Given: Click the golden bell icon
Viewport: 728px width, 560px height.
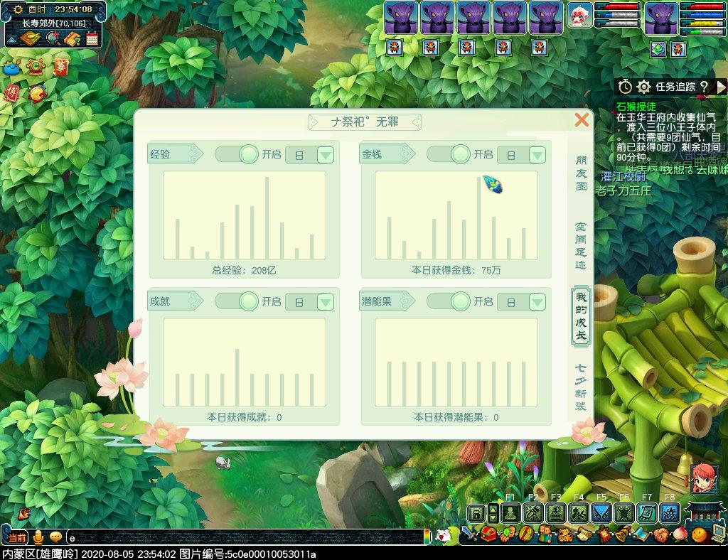Looking at the screenshot, I should 622,534.
